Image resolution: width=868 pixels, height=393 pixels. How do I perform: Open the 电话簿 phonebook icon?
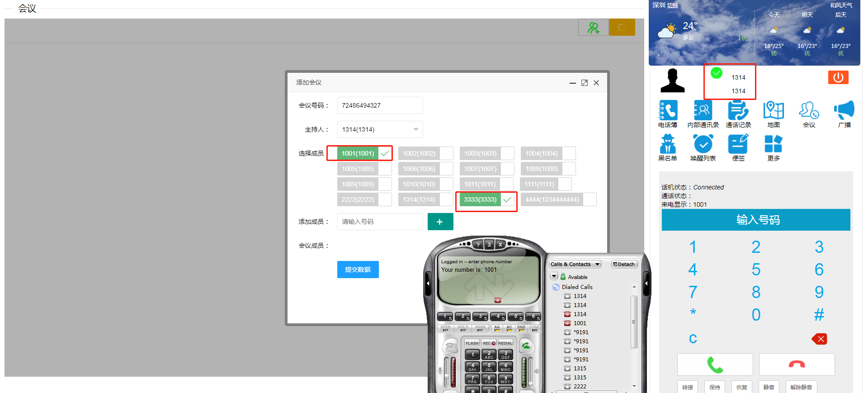668,110
